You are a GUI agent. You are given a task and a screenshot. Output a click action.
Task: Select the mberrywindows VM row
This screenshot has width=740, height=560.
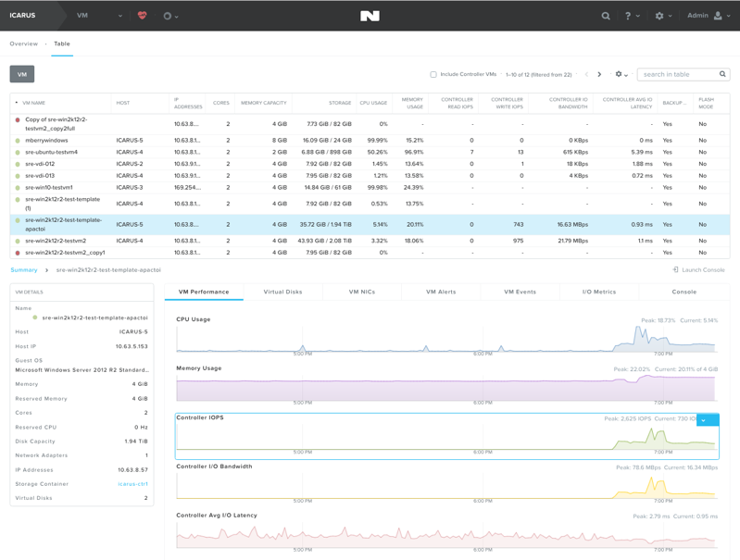[x=370, y=140]
